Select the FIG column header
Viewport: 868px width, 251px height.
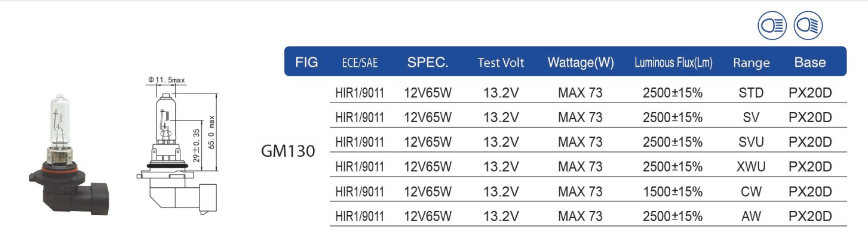tap(306, 62)
